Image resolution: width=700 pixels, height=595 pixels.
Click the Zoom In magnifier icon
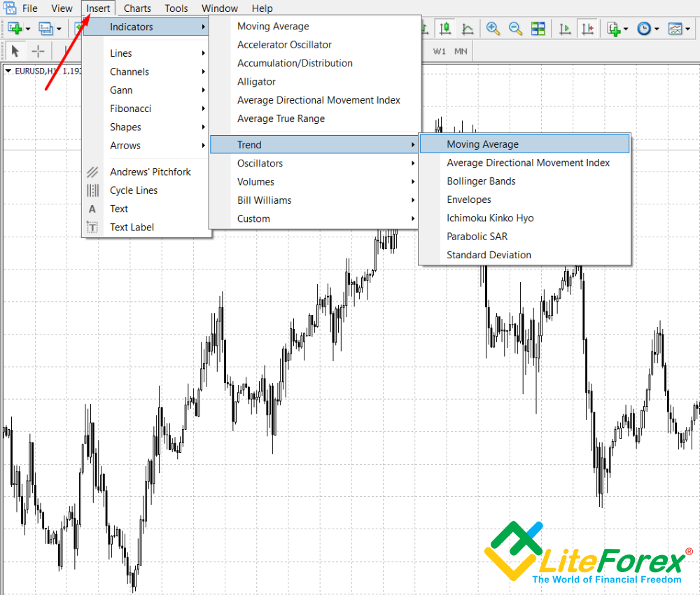point(493,29)
